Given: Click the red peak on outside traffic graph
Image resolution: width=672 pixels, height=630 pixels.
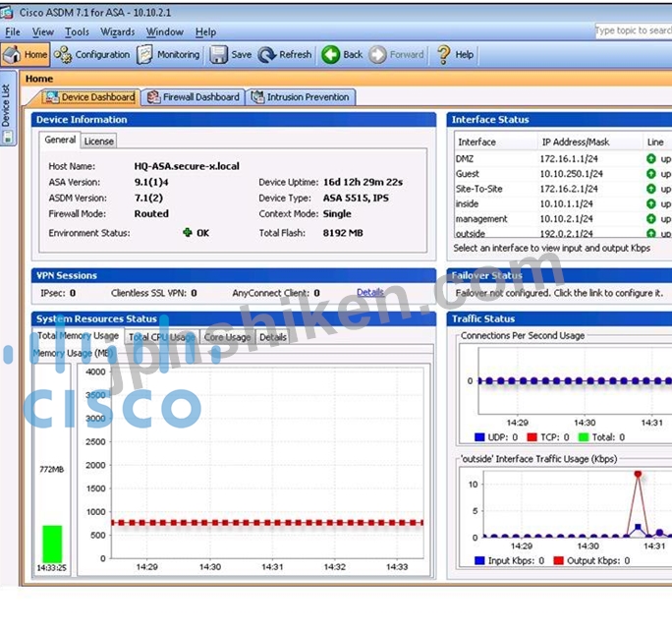Looking at the screenshot, I should click(x=638, y=474).
